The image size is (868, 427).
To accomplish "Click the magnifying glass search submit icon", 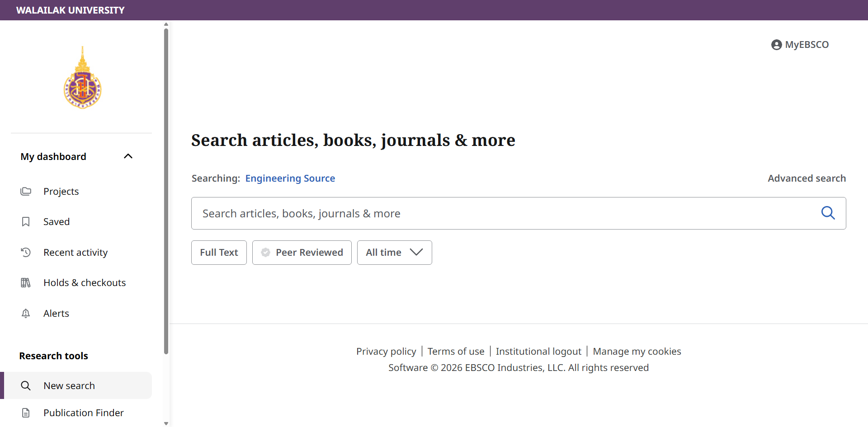I will coord(828,213).
